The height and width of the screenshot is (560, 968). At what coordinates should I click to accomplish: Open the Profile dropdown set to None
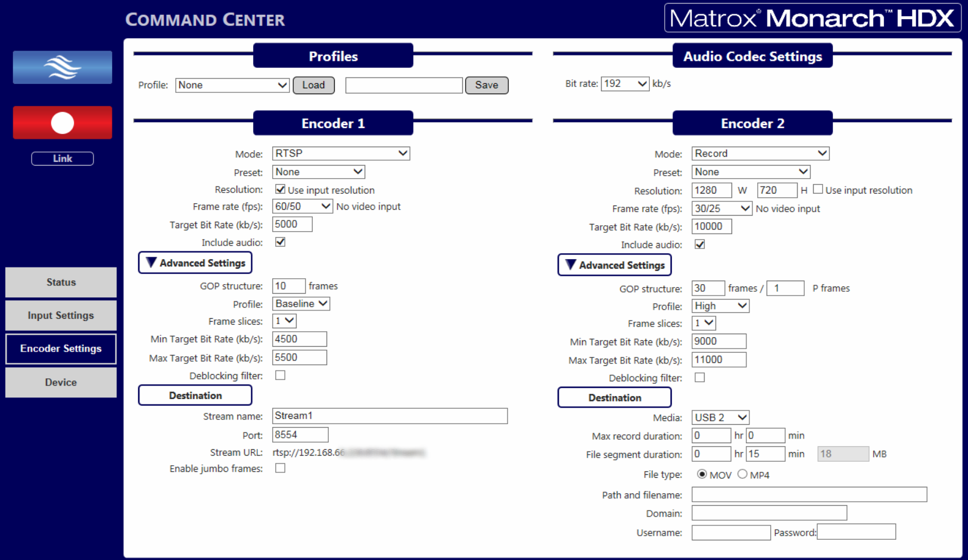(232, 85)
